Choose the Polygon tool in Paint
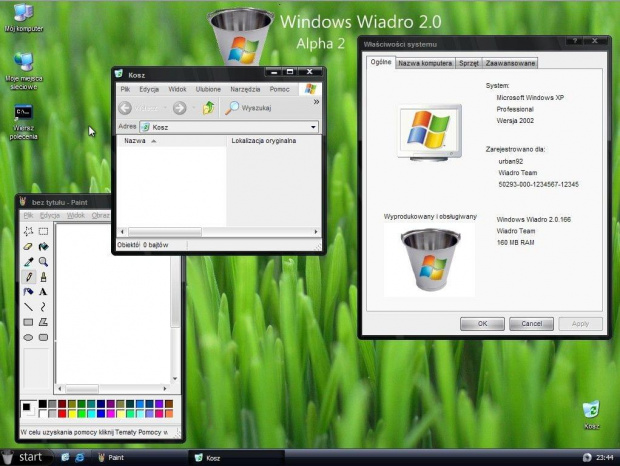Viewport: 620px width, 466px height. [43, 322]
